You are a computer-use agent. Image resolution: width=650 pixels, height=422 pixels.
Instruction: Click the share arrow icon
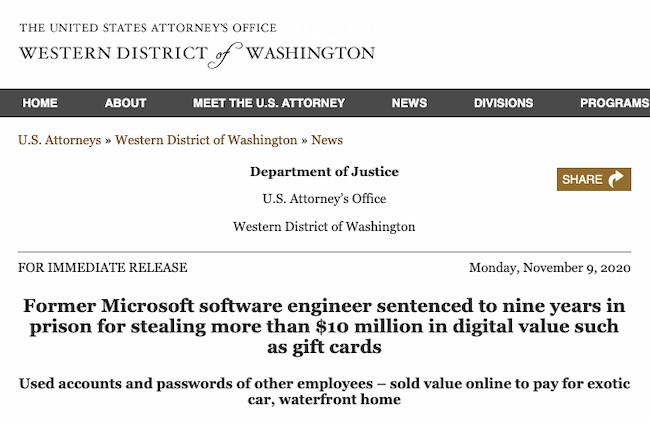pyautogui.click(x=617, y=180)
